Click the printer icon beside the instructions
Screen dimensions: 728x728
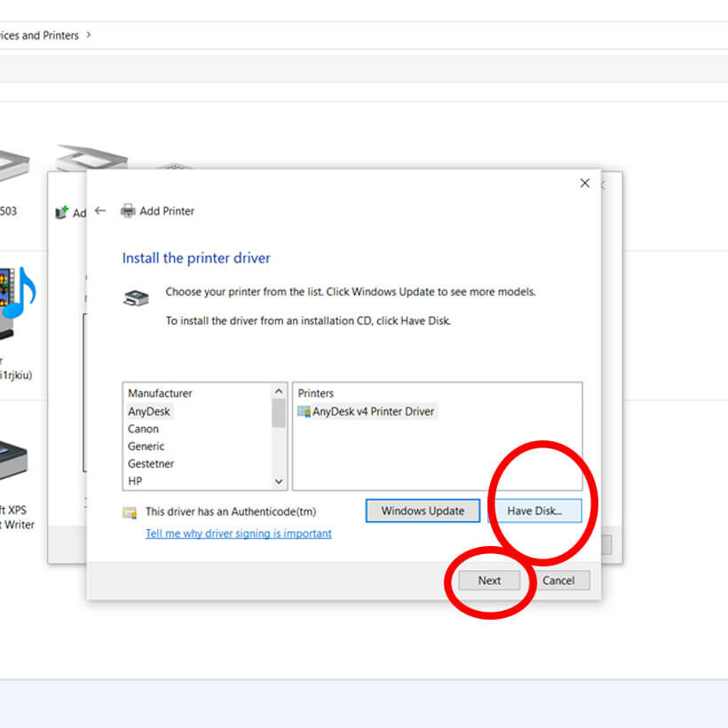point(136,298)
